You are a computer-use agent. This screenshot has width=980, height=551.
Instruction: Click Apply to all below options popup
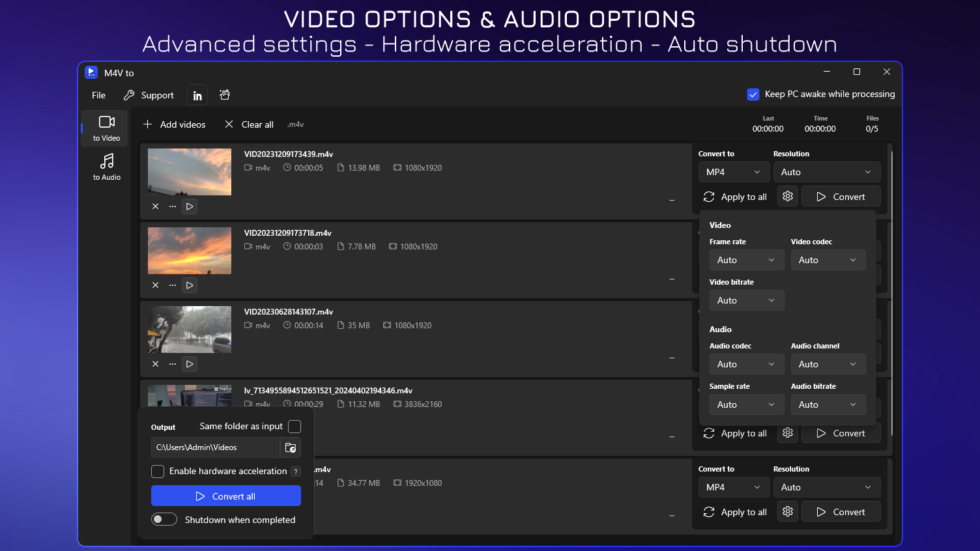click(735, 432)
